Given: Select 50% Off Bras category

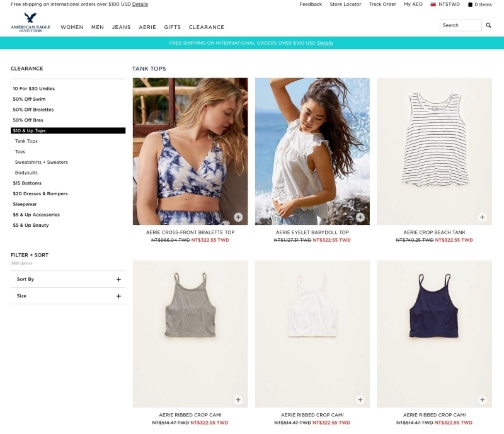Looking at the screenshot, I should pyautogui.click(x=28, y=120).
